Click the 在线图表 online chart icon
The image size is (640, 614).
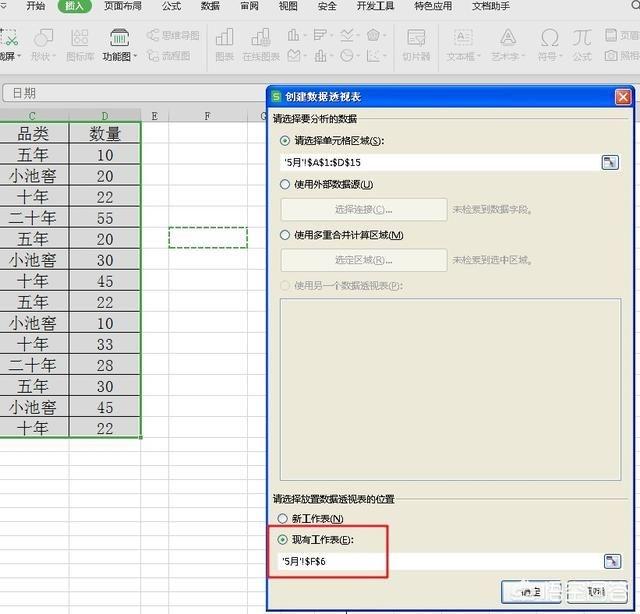[x=261, y=38]
